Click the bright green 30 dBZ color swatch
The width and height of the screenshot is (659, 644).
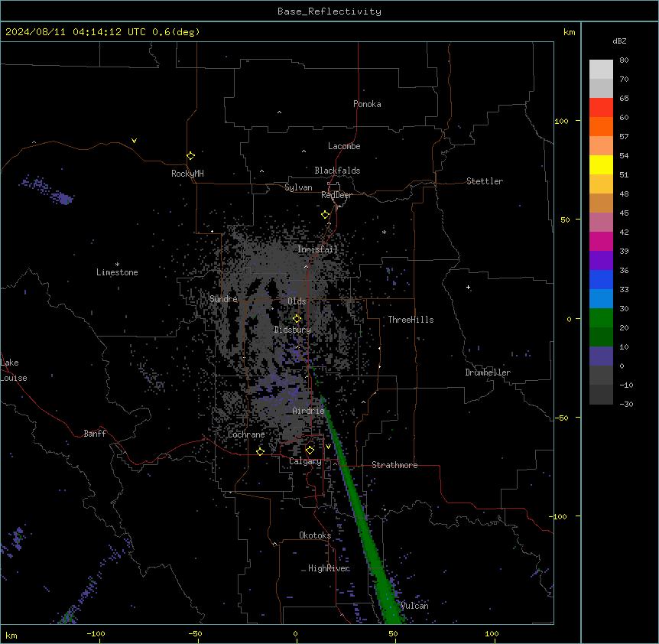601,318
